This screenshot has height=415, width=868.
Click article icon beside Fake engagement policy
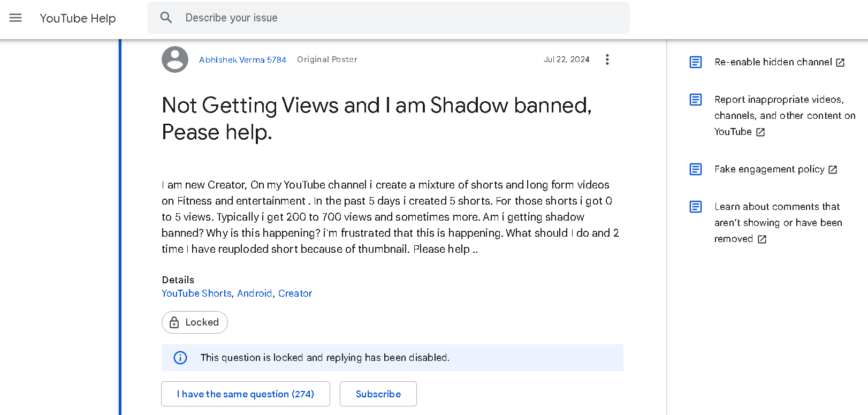click(x=696, y=169)
